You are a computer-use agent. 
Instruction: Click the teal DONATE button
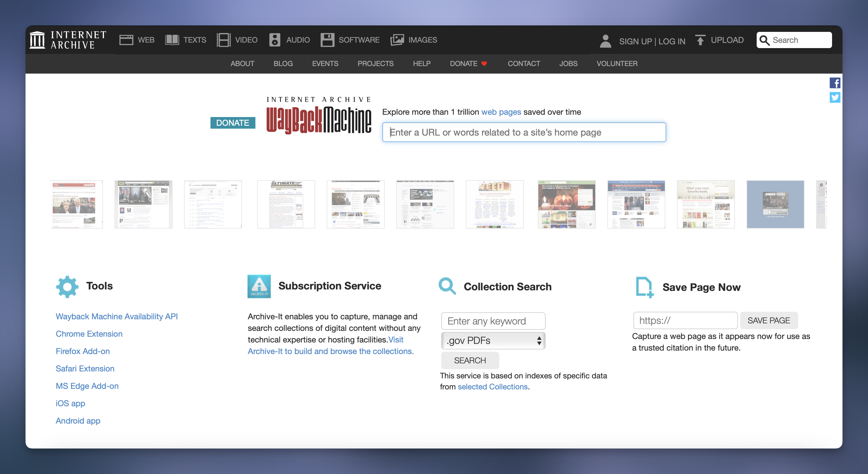pyautogui.click(x=233, y=123)
